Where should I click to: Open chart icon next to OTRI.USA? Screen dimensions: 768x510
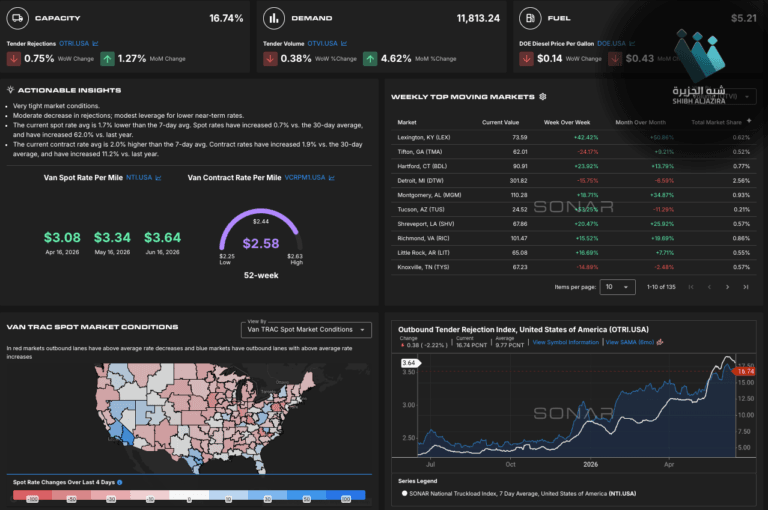tap(96, 44)
